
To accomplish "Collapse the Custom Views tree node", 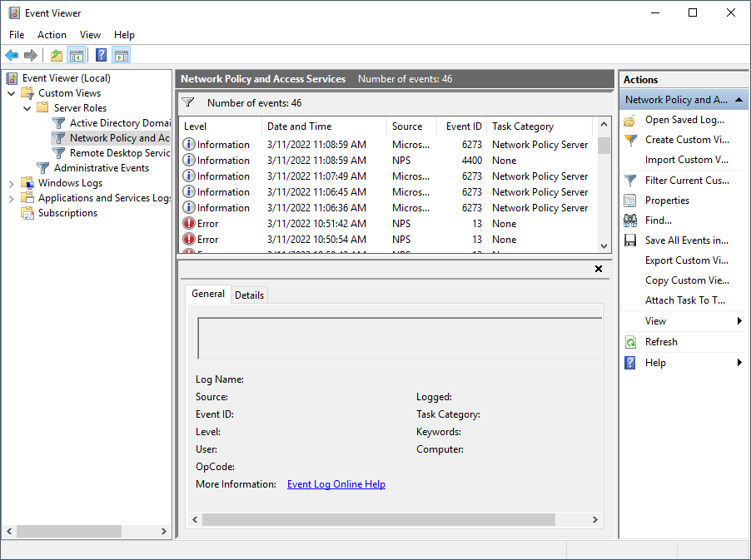I will [11, 92].
